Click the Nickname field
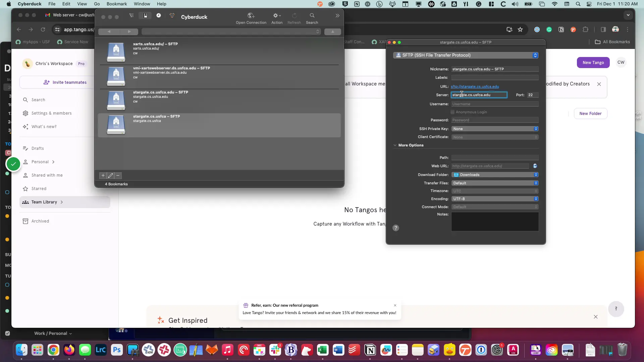644x362 pixels. [495, 69]
